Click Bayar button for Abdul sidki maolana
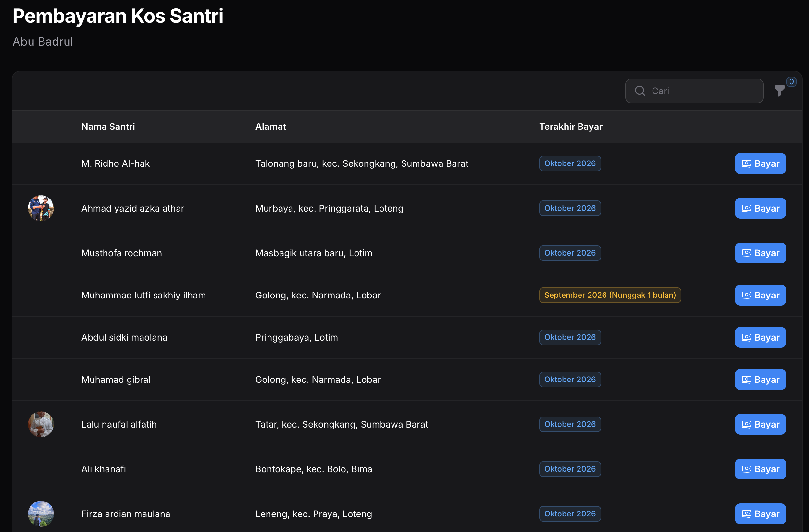Viewport: 809px width, 532px height. pos(760,337)
